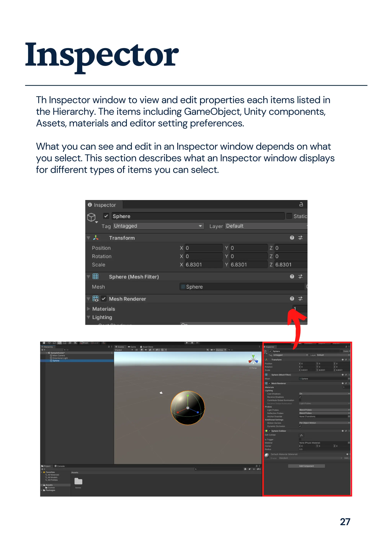Screen dimensions: 392x555
Task: Toggle Receive Shadows checkbox
Action: (x=300, y=397)
